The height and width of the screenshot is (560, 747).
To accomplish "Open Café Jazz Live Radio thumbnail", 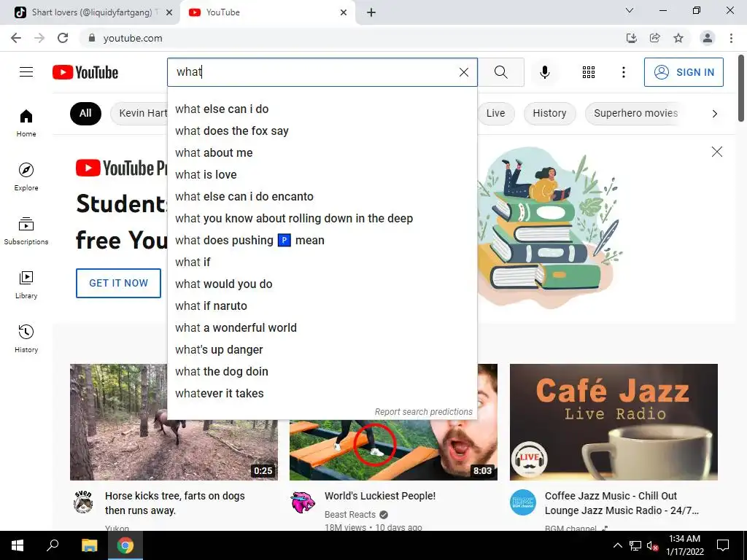I will point(614,422).
